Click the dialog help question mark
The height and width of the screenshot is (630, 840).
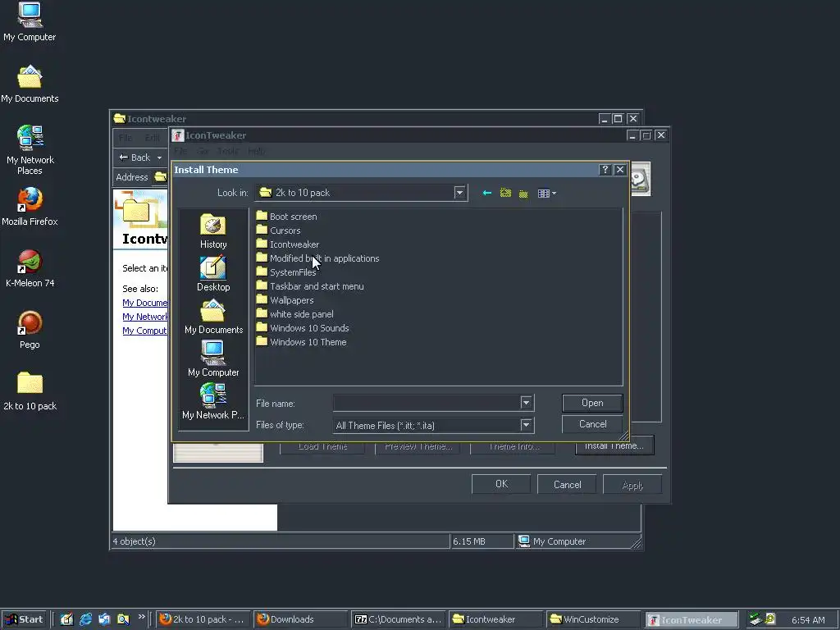tap(605, 170)
